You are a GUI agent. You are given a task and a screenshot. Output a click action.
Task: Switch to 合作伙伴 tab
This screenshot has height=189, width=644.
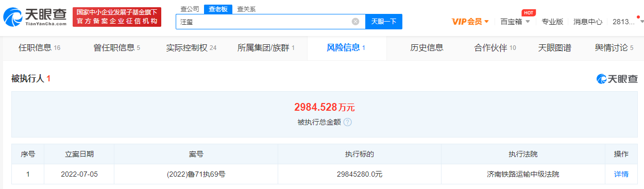[x=495, y=48]
